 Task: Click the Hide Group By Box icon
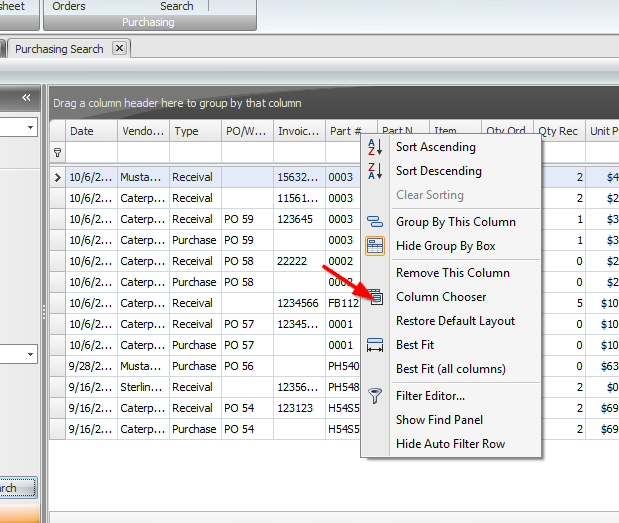tap(375, 246)
